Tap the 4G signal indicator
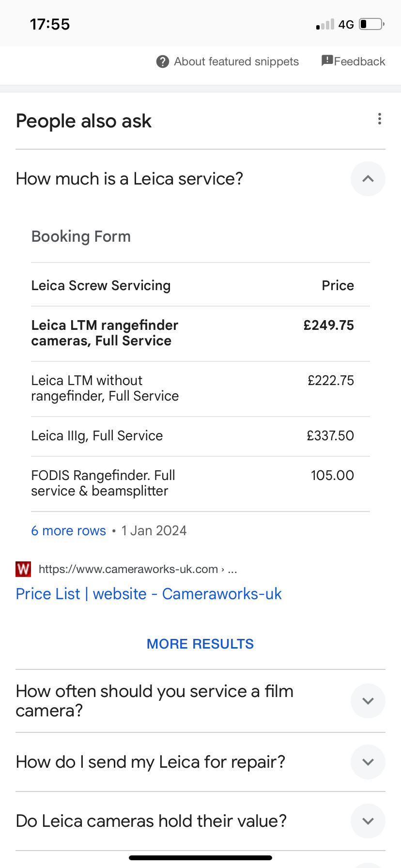Screen dimensions: 401x868 point(346,24)
